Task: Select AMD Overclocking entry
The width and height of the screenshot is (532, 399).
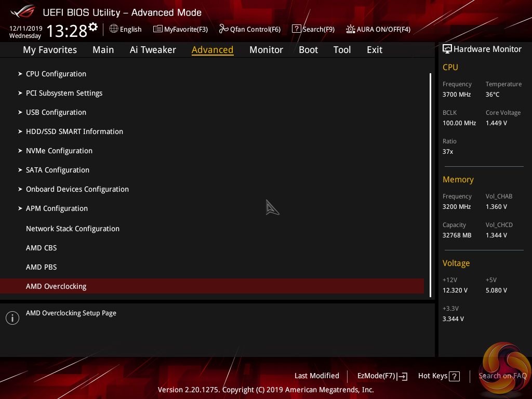Action: pos(212,286)
